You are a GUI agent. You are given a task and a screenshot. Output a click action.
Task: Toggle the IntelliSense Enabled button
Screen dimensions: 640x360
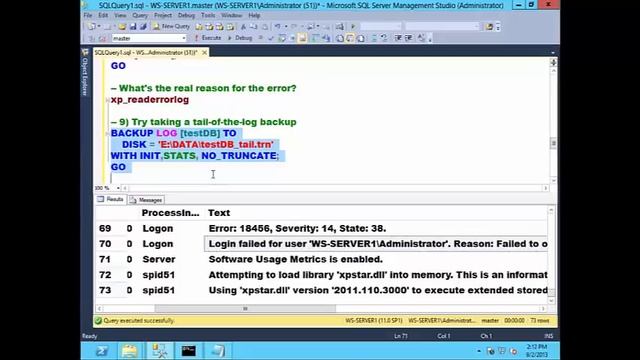[x=302, y=38]
